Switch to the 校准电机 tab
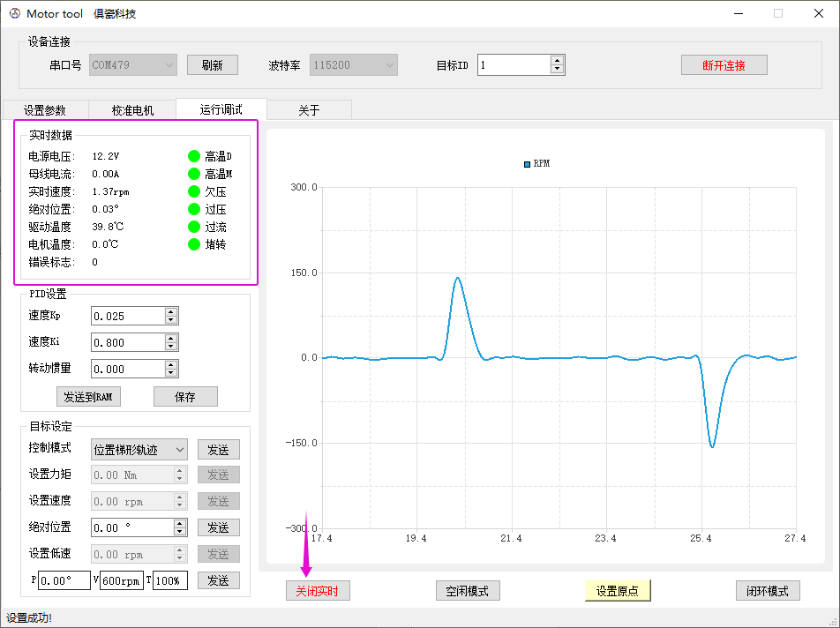 tap(132, 109)
